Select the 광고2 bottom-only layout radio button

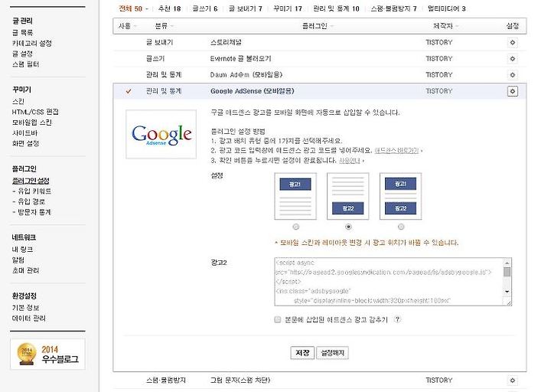click(x=348, y=227)
